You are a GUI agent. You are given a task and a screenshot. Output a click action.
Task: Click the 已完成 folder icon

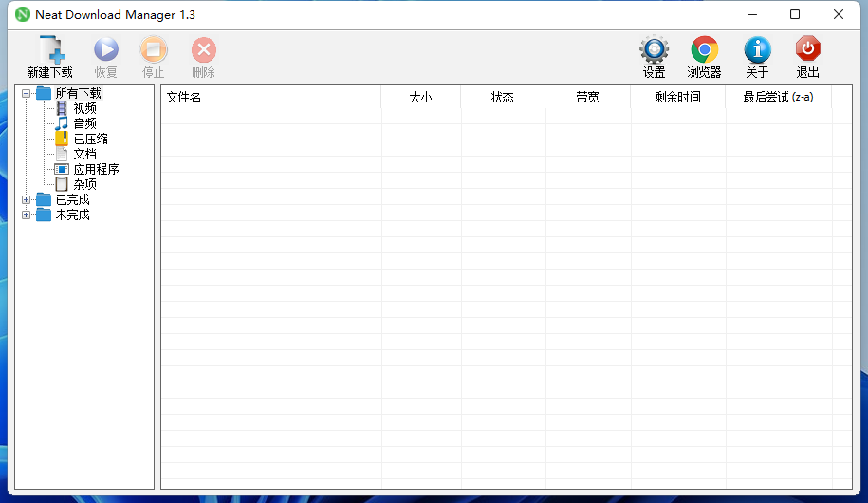(44, 199)
